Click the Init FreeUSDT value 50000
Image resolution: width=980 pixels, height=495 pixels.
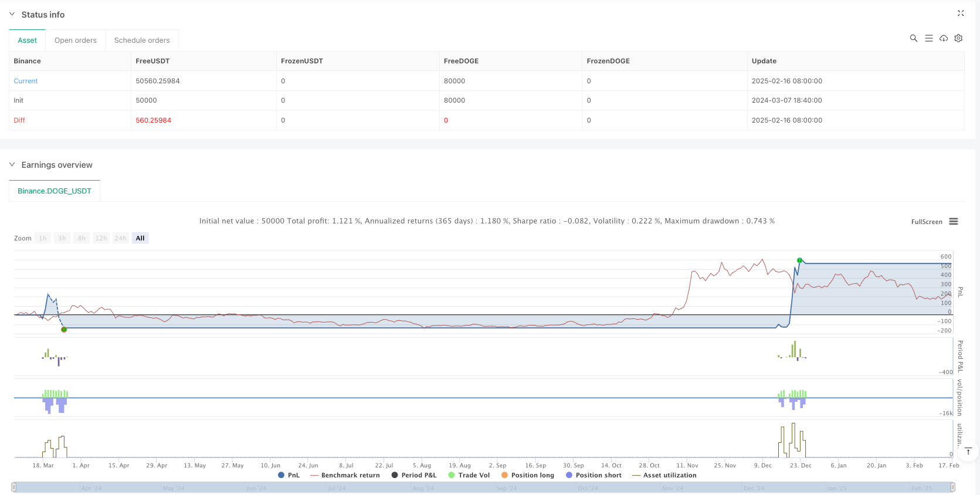click(x=146, y=100)
